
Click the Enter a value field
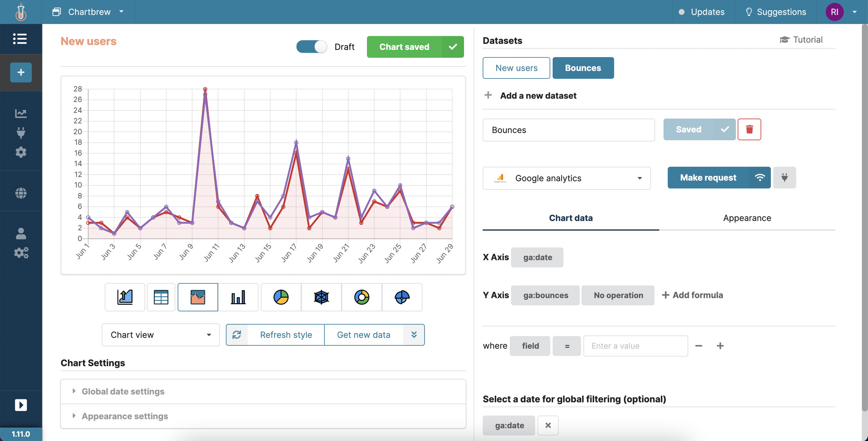point(635,346)
